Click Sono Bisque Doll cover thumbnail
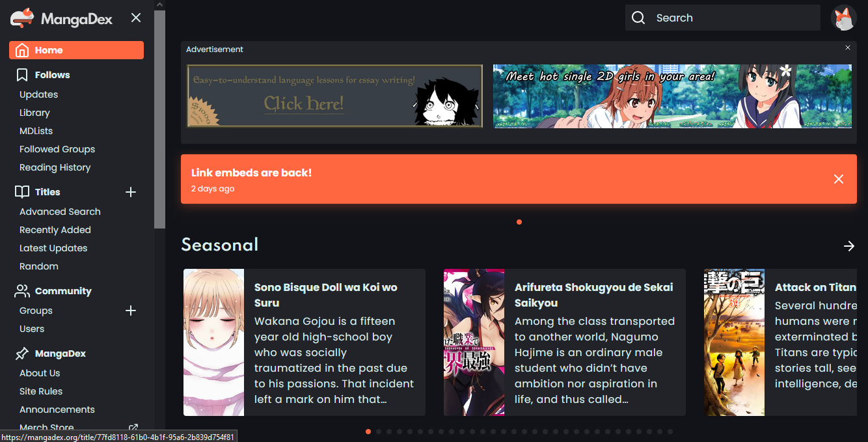 (213, 342)
